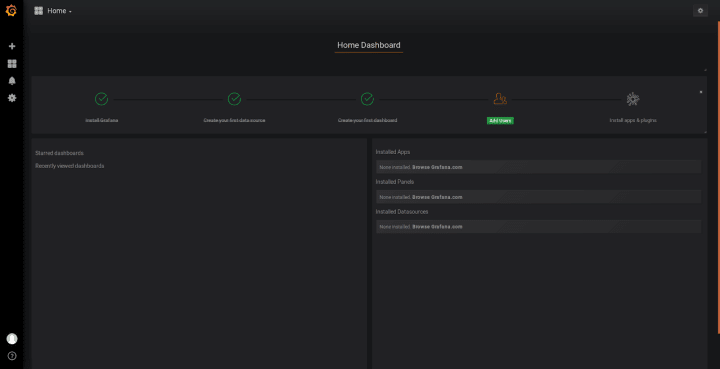The width and height of the screenshot is (720, 369).
Task: Open the Dashboards grid icon in sidebar
Action: tap(12, 63)
